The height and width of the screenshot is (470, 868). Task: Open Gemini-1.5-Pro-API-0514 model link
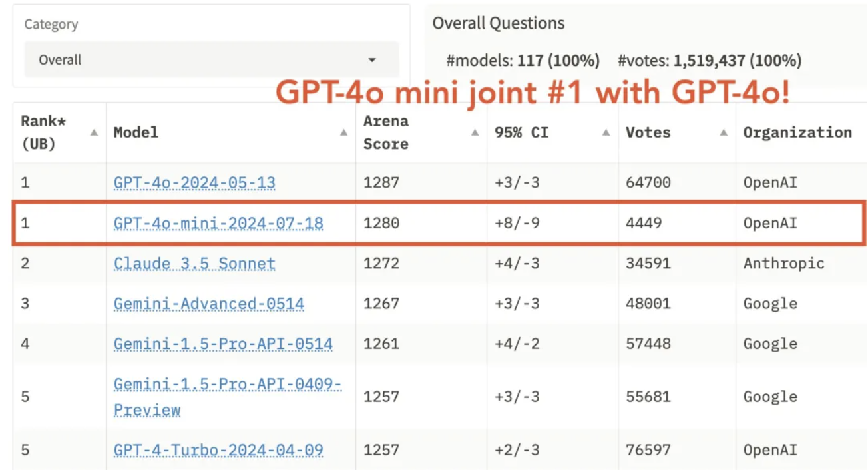[223, 344]
